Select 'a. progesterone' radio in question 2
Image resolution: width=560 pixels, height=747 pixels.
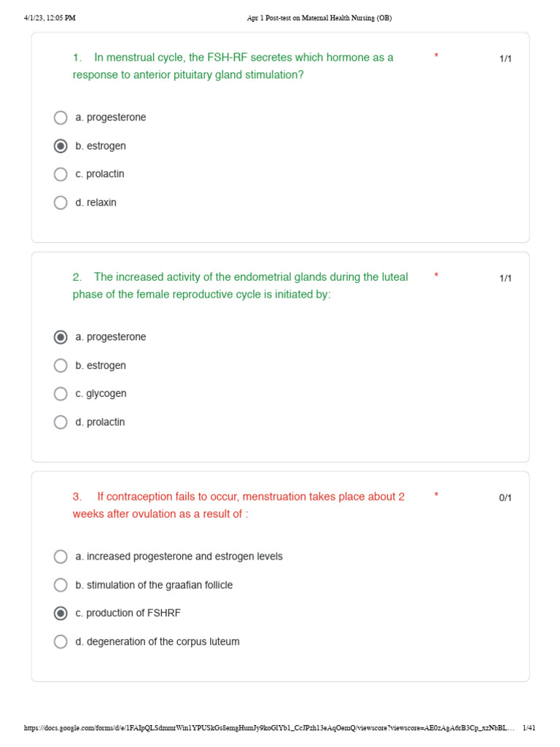61,337
